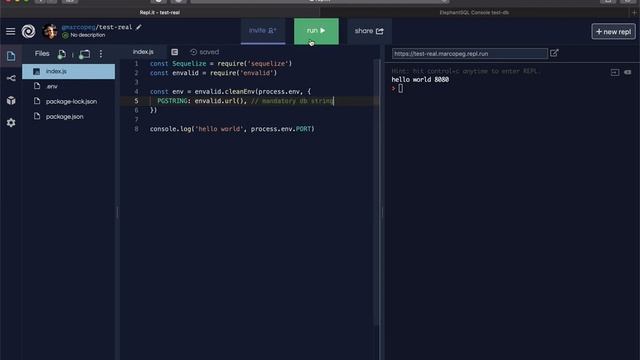Click the console prompt input
Viewport: 640px width, 360px height.
400,88
